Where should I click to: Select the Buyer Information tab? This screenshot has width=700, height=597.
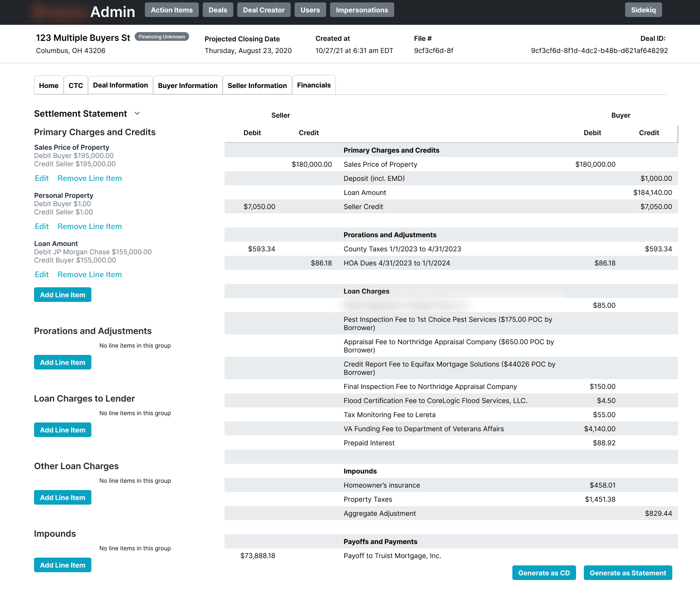(x=188, y=85)
